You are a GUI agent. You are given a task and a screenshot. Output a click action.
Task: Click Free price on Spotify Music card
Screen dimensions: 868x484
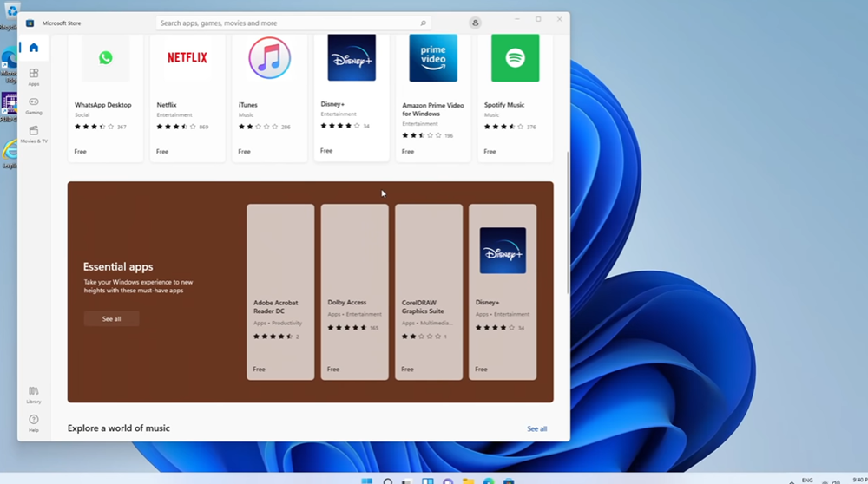click(x=490, y=152)
